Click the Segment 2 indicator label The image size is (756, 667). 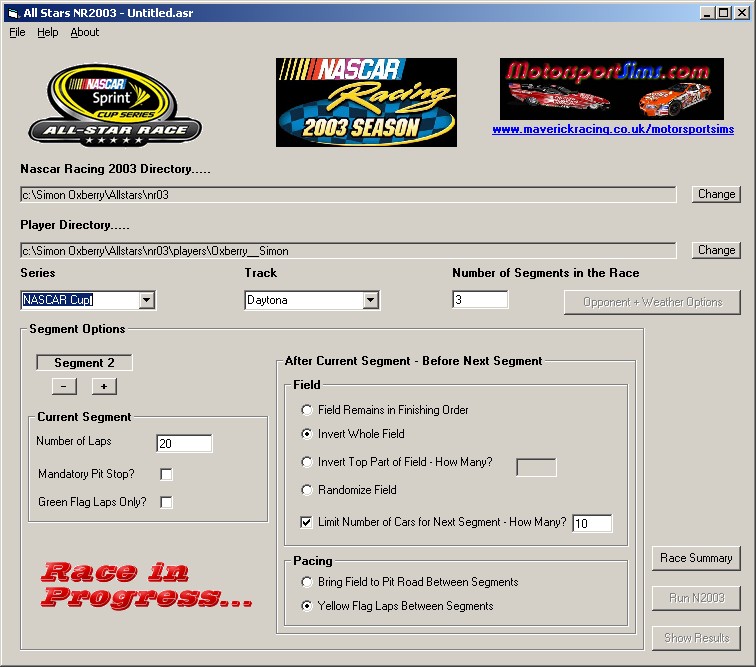pyautogui.click(x=84, y=363)
